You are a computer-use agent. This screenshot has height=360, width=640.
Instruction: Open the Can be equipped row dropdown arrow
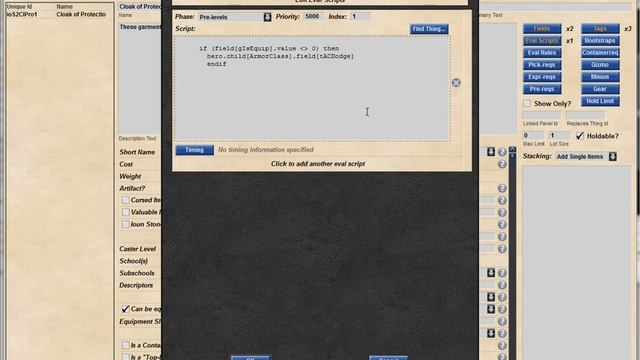(x=491, y=309)
